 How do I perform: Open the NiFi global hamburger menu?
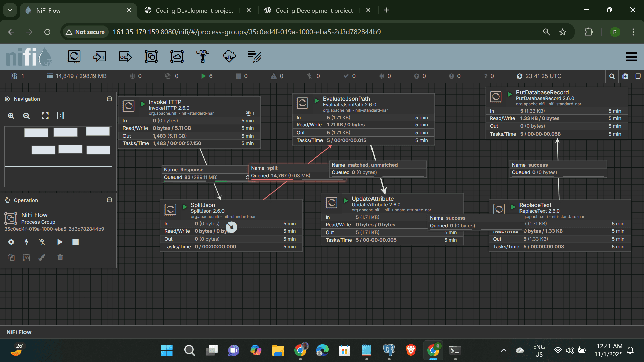631,57
